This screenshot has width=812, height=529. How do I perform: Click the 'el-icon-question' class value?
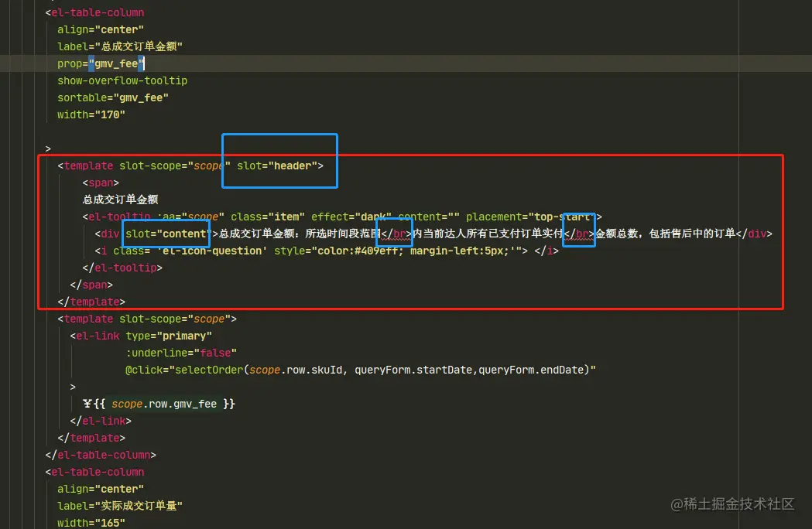tap(212, 251)
